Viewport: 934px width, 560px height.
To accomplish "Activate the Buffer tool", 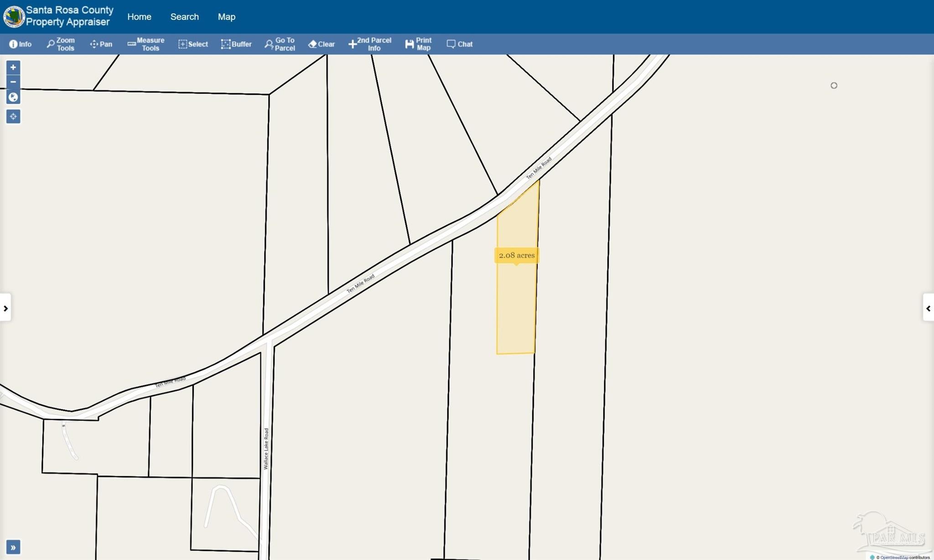I will [x=236, y=44].
